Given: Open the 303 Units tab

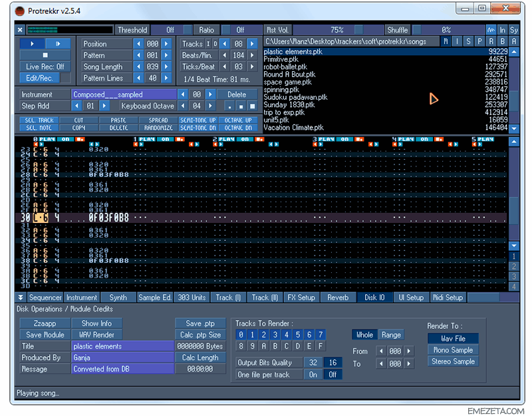Looking at the screenshot, I should click(x=192, y=298).
